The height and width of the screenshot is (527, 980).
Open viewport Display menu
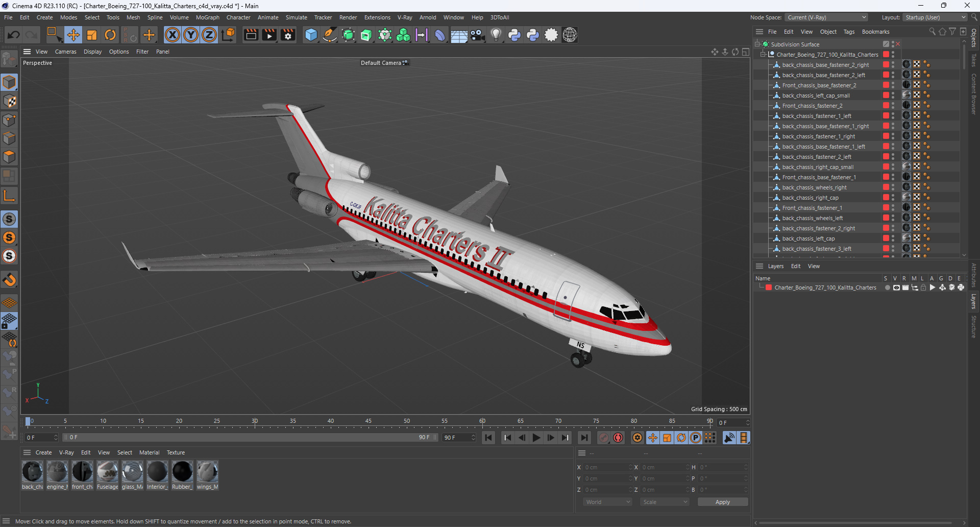(92, 52)
